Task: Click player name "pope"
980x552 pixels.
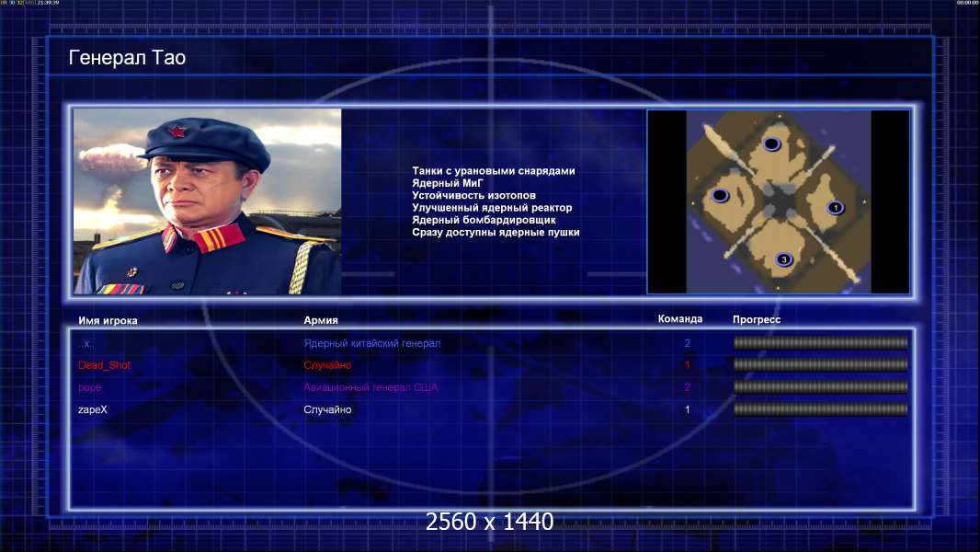Action: click(x=89, y=387)
